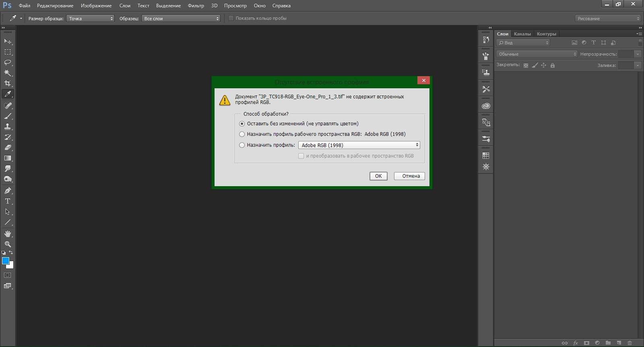This screenshot has height=347, width=644.
Task: Toggle pixel layer filter icon
Action: [574, 43]
